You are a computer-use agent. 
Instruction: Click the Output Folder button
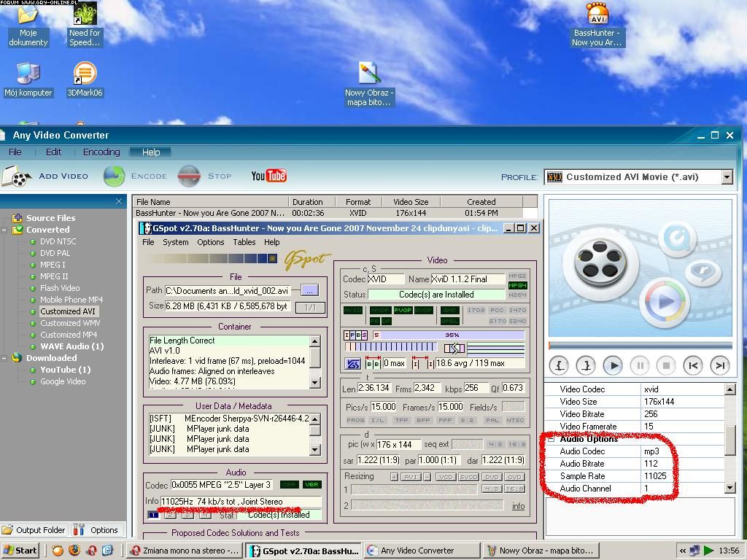34,530
